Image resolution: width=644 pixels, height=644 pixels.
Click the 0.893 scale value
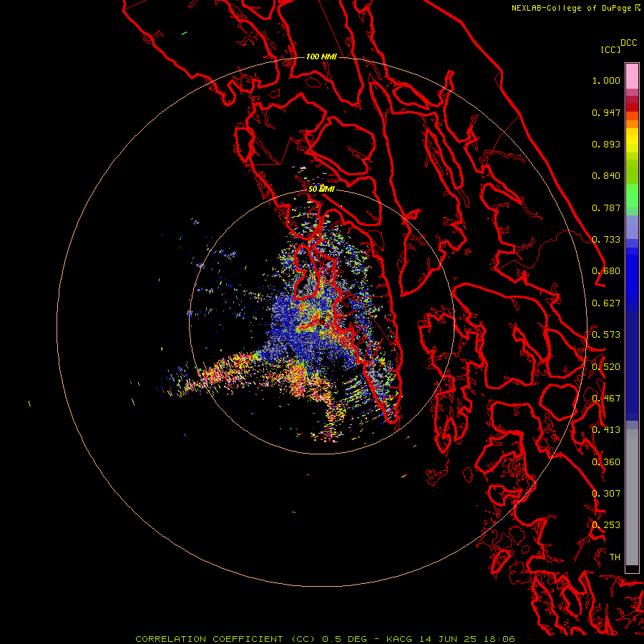click(606, 144)
